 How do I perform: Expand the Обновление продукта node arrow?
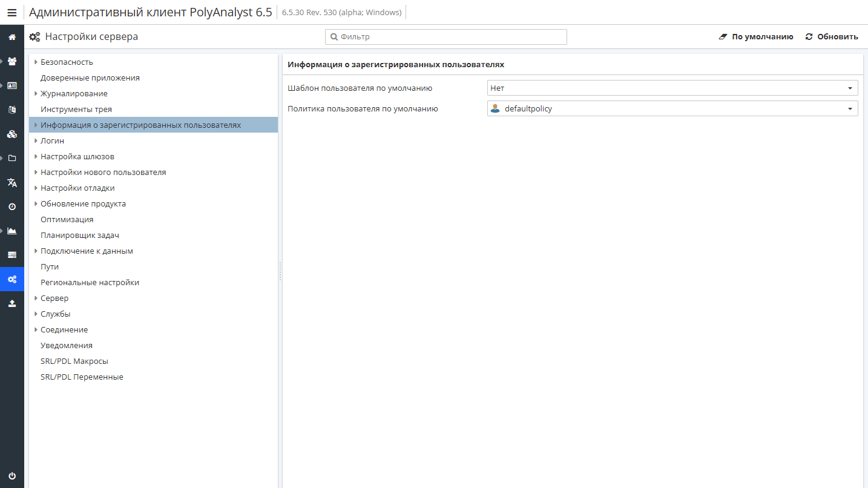[36, 203]
